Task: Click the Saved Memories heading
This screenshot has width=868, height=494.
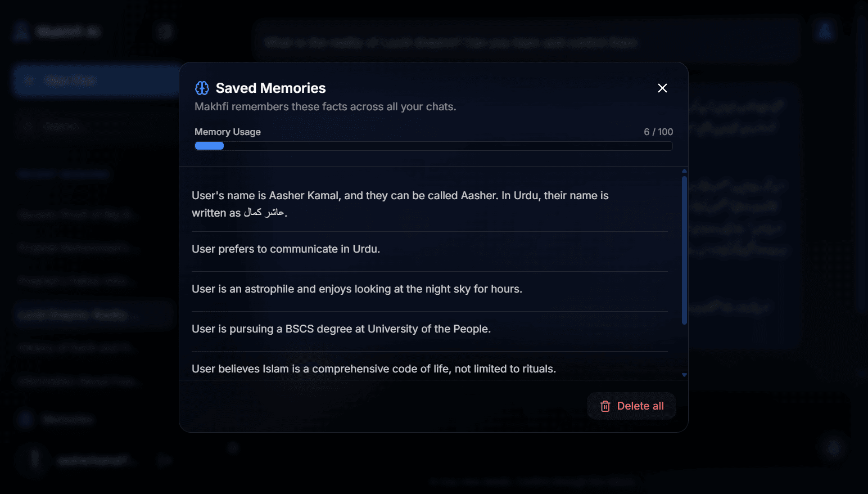Action: click(x=270, y=88)
